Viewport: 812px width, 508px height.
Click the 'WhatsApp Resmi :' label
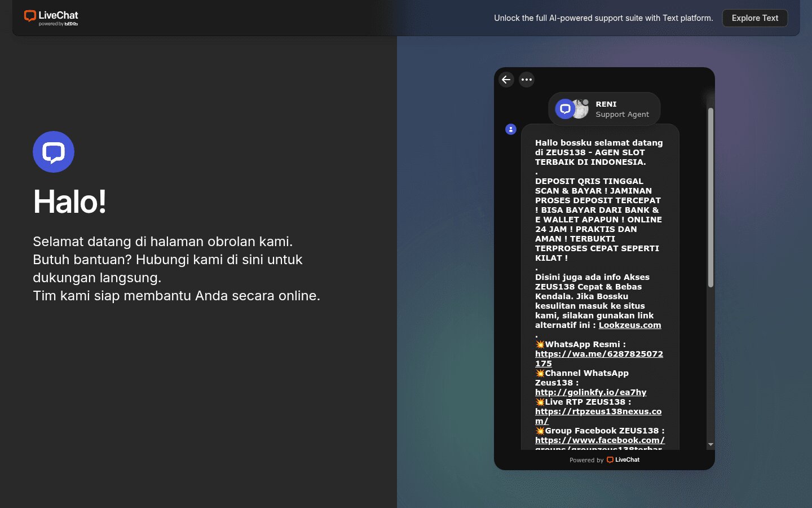585,344
